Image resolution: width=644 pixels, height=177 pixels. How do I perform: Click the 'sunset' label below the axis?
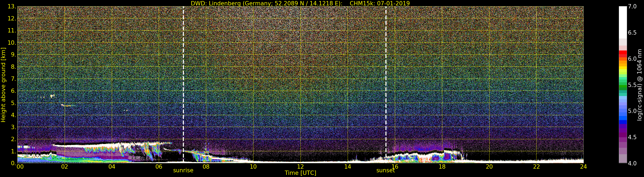point(385,170)
